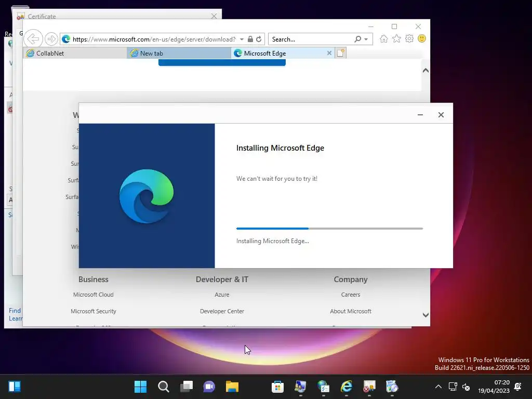
Task: Open the Windows Start menu
Action: 140,387
